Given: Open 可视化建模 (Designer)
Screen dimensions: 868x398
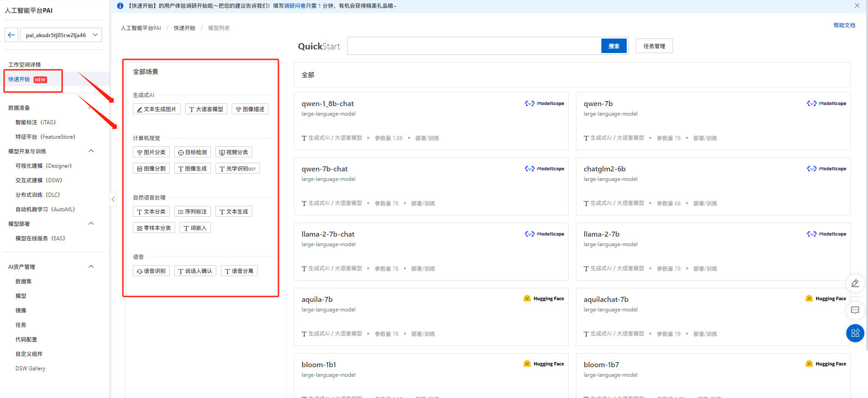Looking at the screenshot, I should click(44, 166).
